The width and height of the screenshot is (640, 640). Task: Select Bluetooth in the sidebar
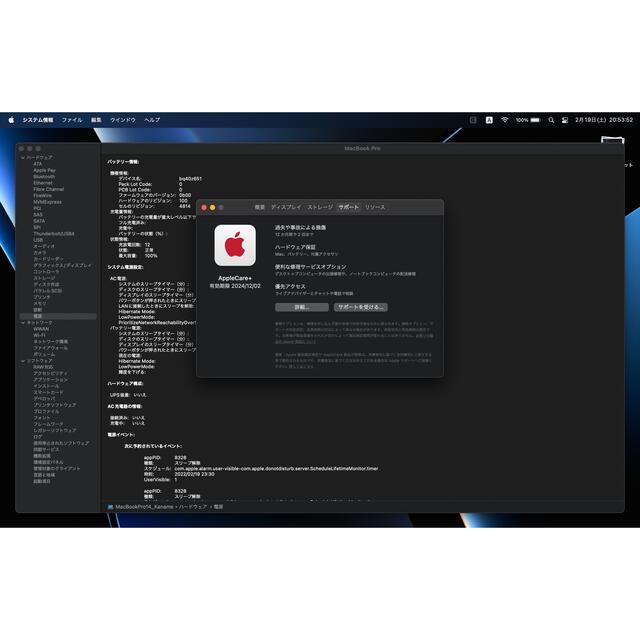click(x=44, y=176)
